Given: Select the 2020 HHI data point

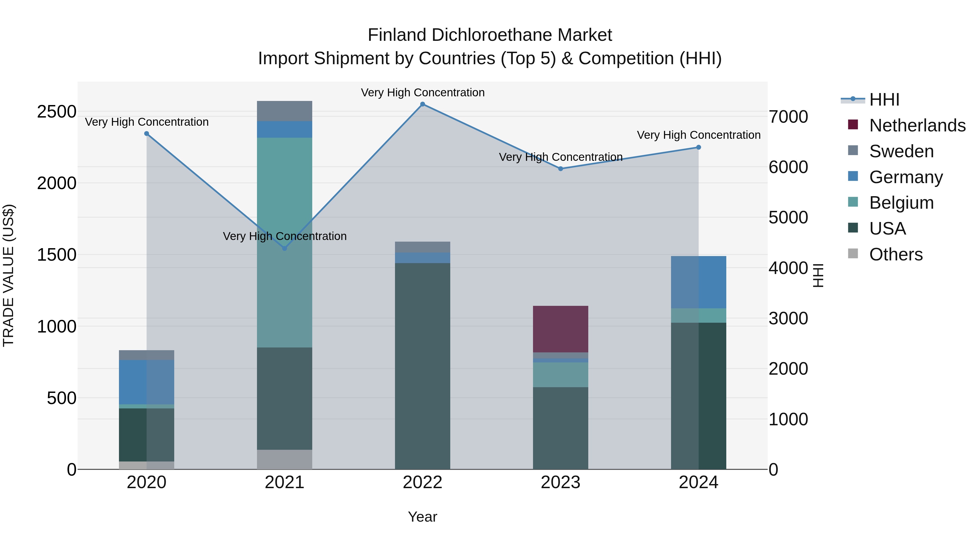Looking at the screenshot, I should point(146,134).
